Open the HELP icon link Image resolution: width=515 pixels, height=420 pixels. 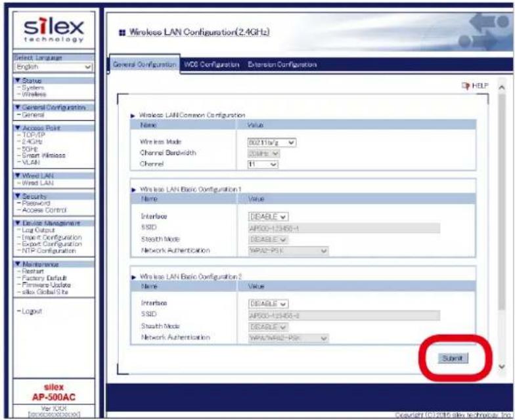[475, 86]
